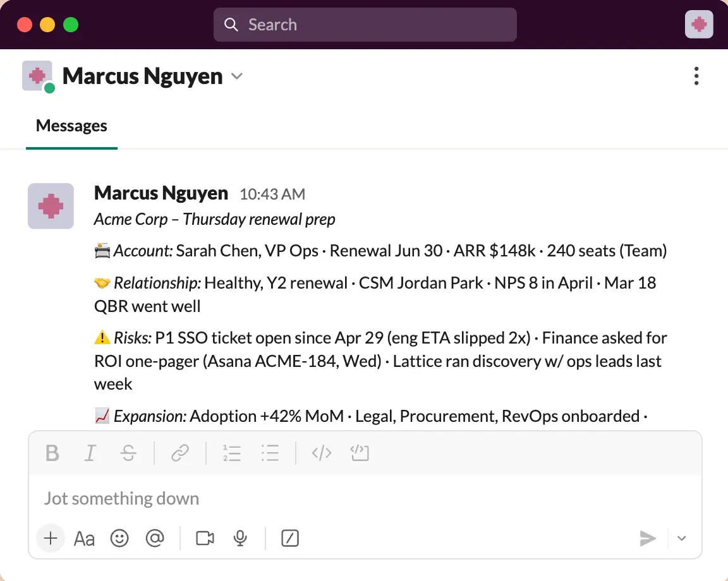Click the yellow minimize window button
Image resolution: width=728 pixels, height=581 pixels.
(47, 25)
